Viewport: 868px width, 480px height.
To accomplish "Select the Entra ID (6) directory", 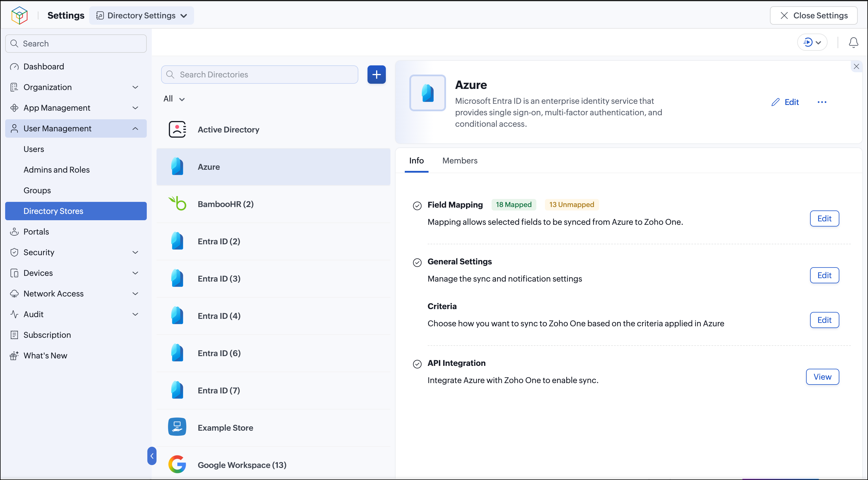I will click(x=273, y=353).
